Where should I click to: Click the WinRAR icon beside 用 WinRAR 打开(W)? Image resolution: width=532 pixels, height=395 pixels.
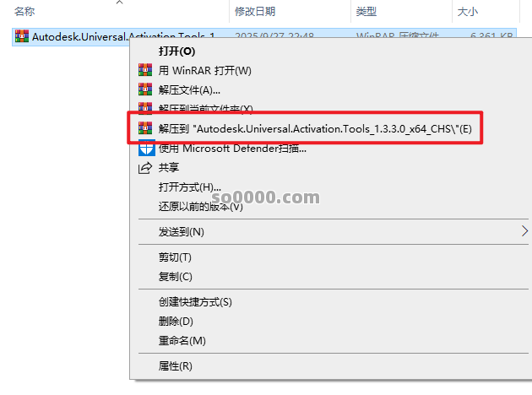144,70
